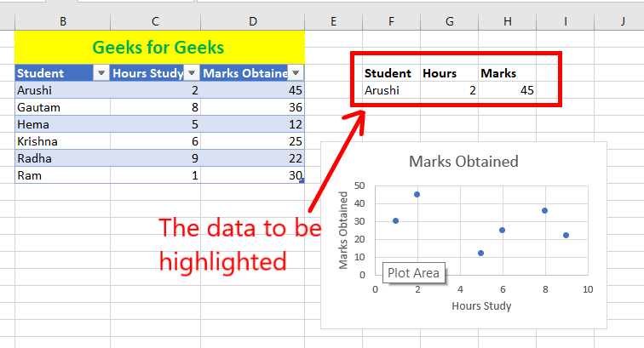Select the Radha cell

pos(62,158)
